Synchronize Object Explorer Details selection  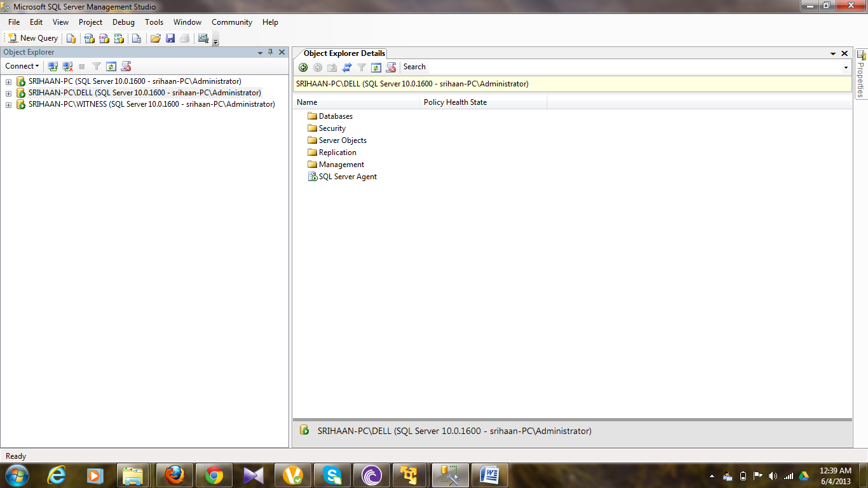[347, 67]
